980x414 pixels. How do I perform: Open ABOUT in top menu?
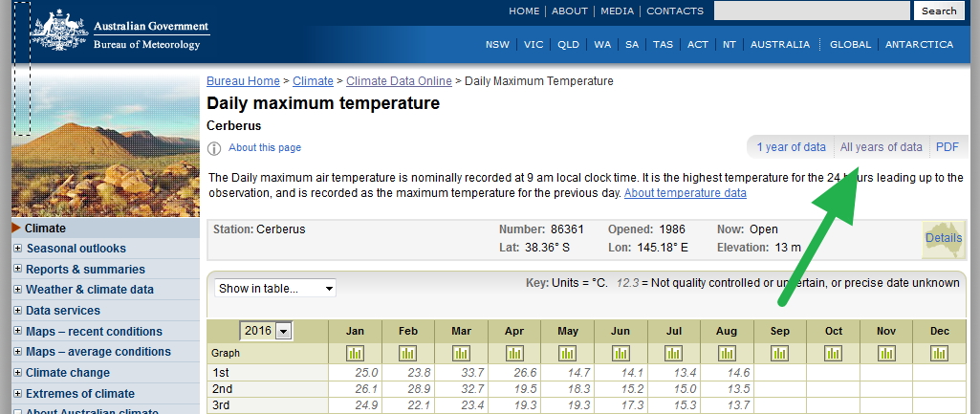pos(570,11)
